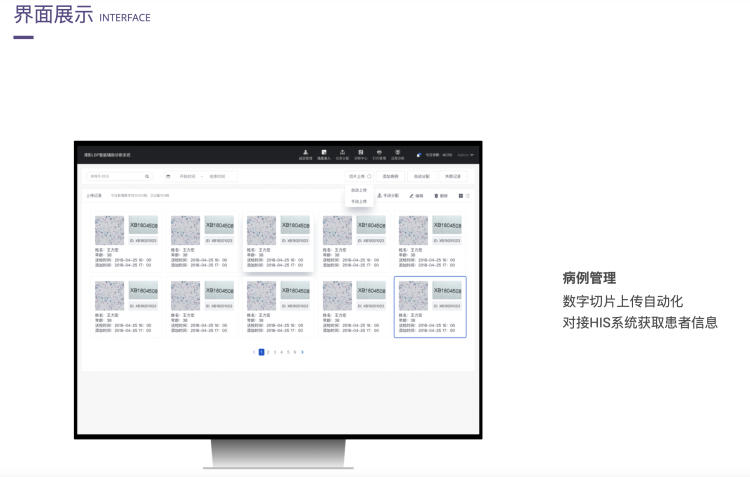This screenshot has height=477, width=750.
Task: Click the calendar icon in date range
Action: 168,177
